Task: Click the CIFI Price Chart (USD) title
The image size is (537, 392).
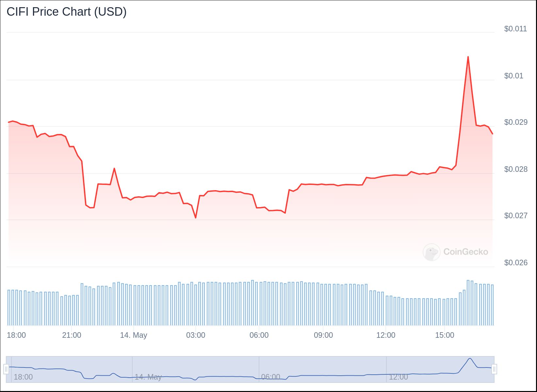Action: [67, 12]
